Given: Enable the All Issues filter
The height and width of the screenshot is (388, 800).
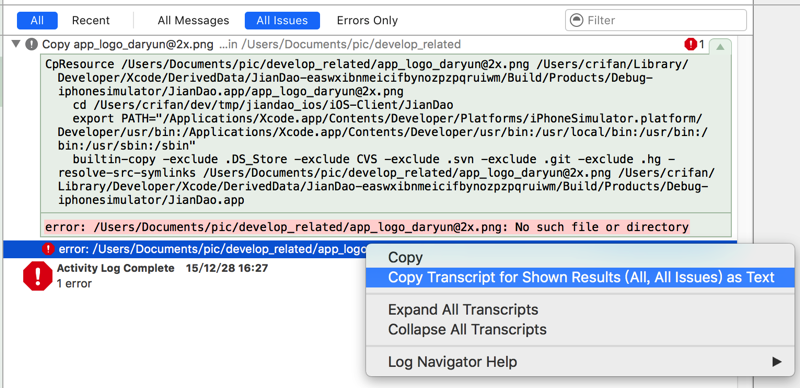Looking at the screenshot, I should 282,20.
